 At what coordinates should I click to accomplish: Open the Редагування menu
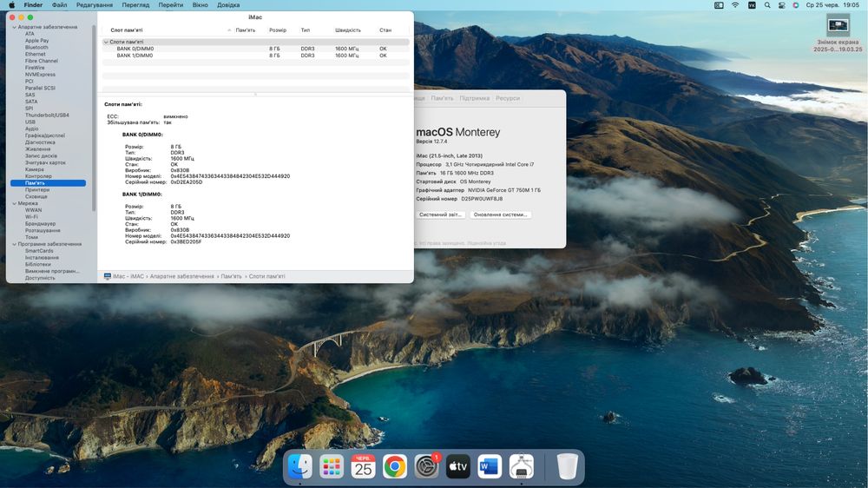coord(94,5)
